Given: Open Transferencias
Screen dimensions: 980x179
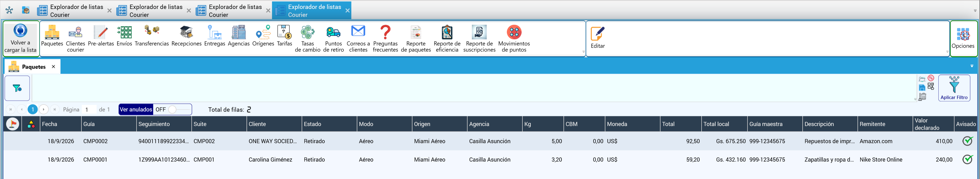Looking at the screenshot, I should (x=152, y=36).
